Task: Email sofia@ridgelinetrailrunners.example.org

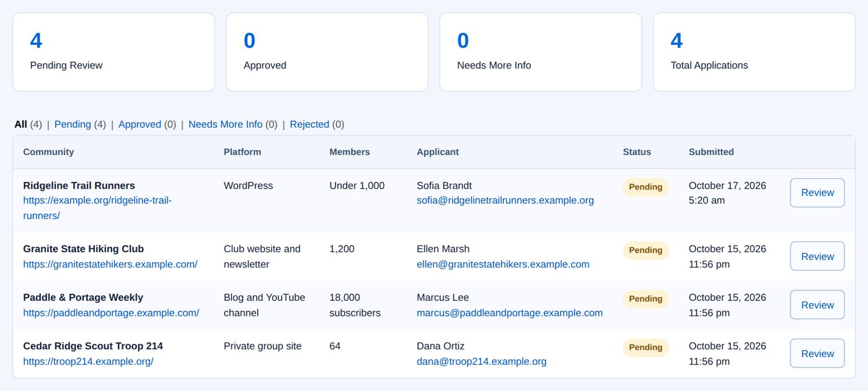Action: coord(505,200)
